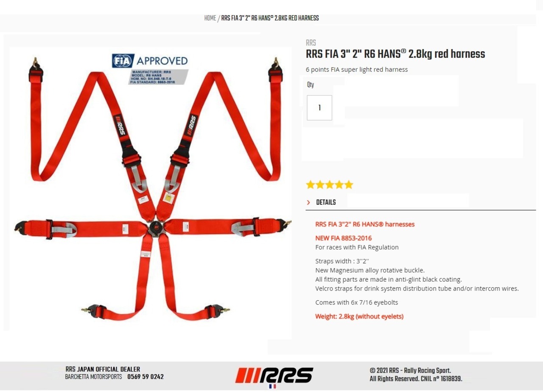Click the third yellow rating star
Screen dimensions: 543x392
pos(330,185)
